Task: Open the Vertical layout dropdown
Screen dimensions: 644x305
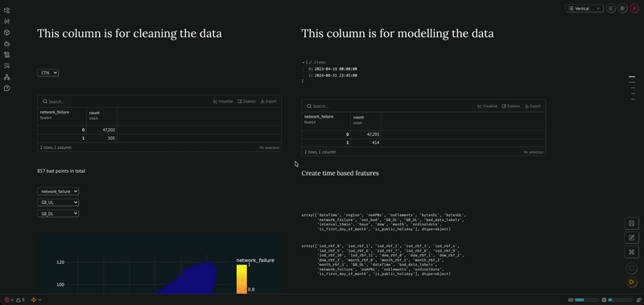Action: [584, 8]
